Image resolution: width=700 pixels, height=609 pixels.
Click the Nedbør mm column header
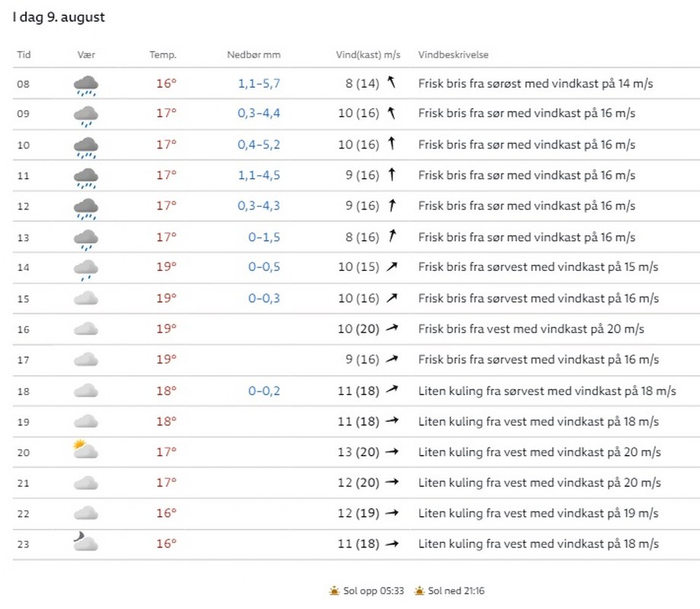tap(253, 55)
